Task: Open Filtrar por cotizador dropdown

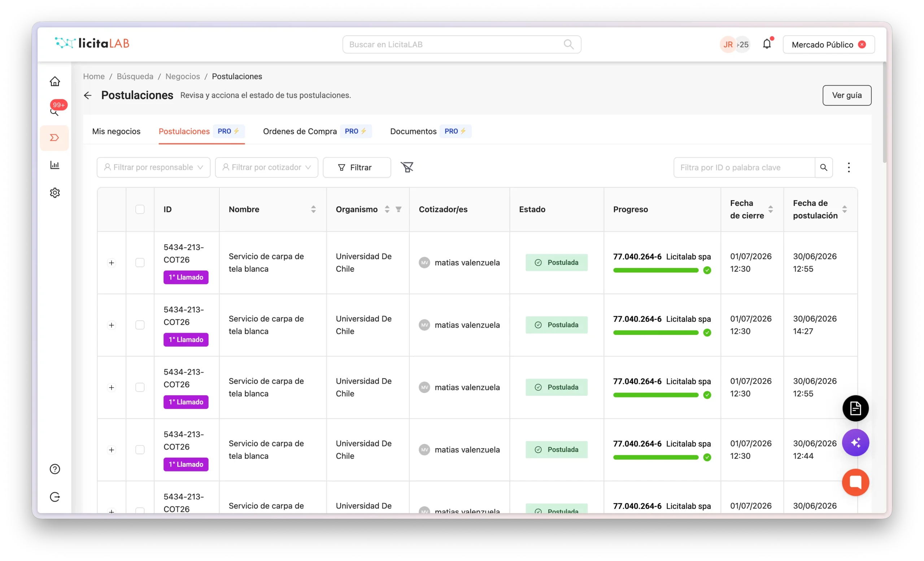Action: (267, 167)
